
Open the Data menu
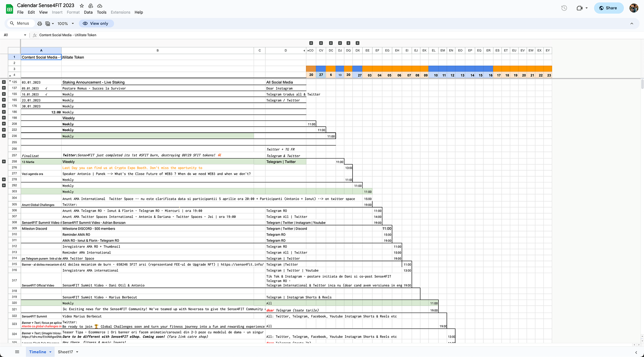[x=88, y=12]
